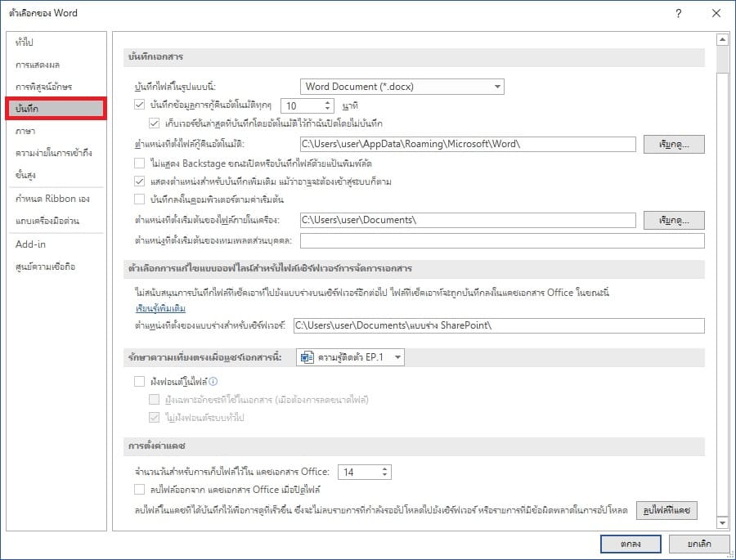
Task: Click the help question mark icon
Action: point(678,14)
